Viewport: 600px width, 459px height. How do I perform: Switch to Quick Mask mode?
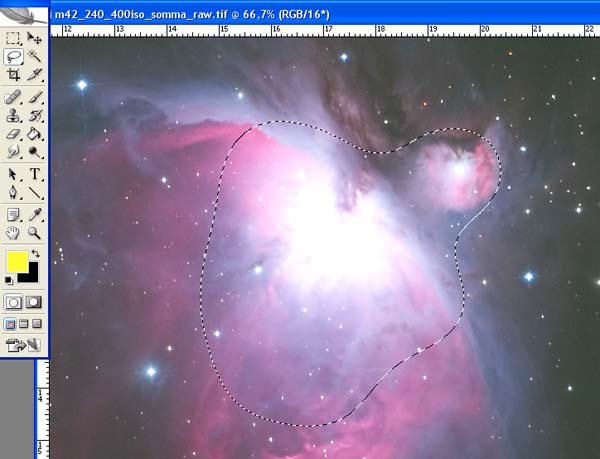tap(34, 303)
